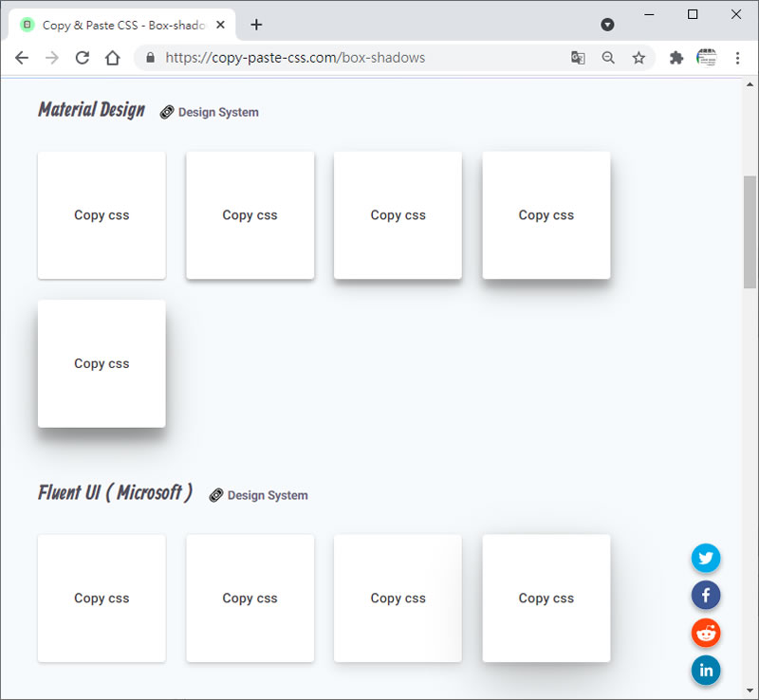Copy css of fifth Material Design card
The height and width of the screenshot is (700, 759).
102,364
